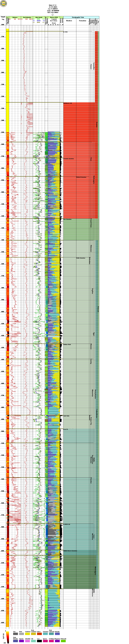Choose the green Ultramafic legend swatch

click(x=63, y=641)
